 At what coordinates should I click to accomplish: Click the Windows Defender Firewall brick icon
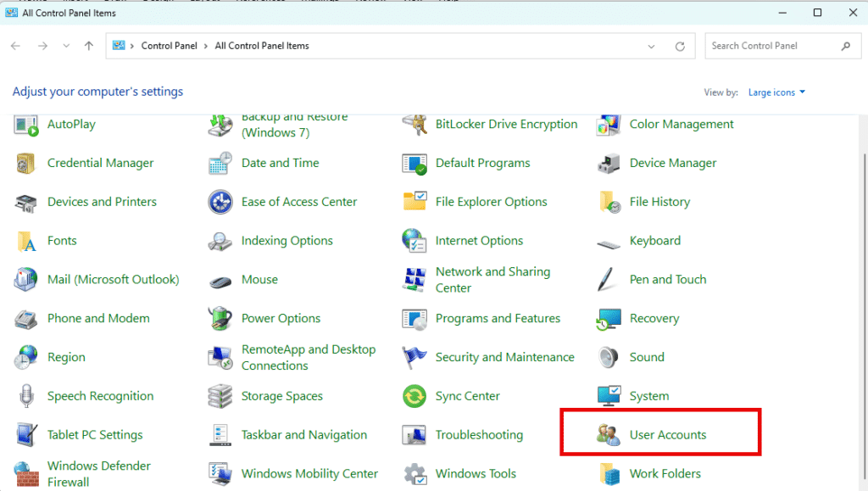(26, 474)
